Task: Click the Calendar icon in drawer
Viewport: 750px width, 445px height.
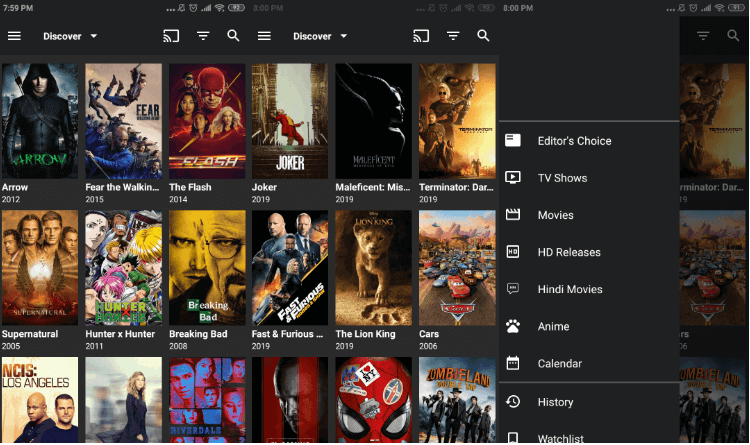Action: [513, 363]
